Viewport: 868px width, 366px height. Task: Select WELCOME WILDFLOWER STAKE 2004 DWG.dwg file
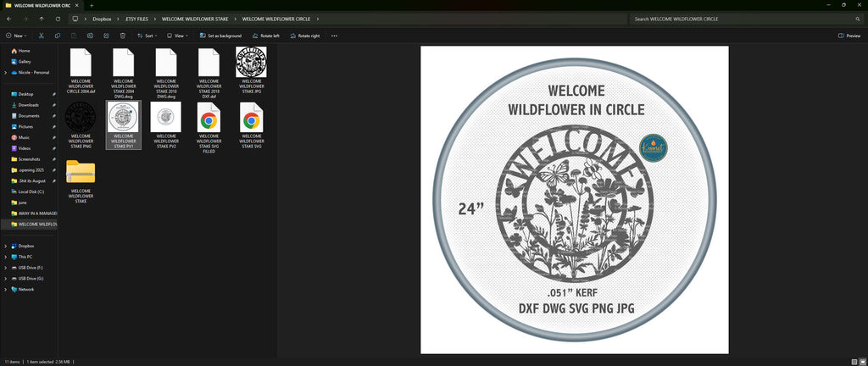coord(124,72)
